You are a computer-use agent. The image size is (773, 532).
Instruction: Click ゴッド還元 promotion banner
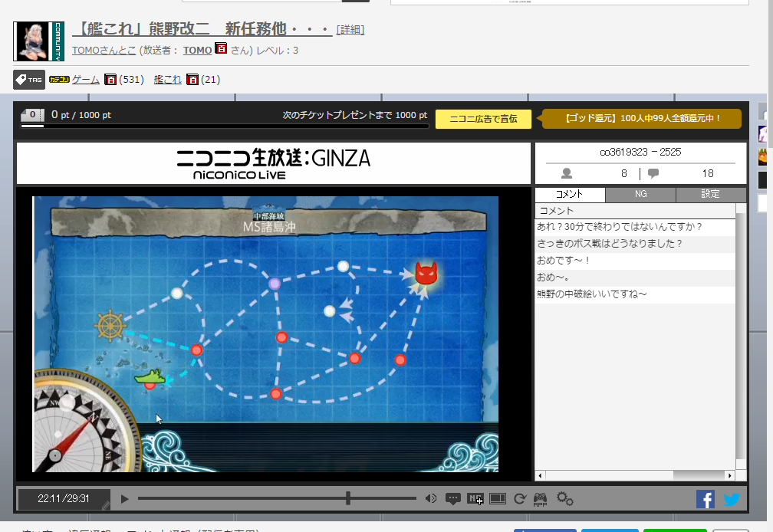[x=642, y=119]
